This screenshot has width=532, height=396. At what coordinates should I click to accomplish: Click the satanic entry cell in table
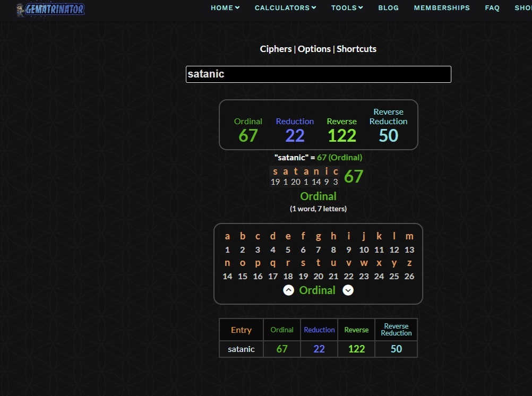click(241, 349)
